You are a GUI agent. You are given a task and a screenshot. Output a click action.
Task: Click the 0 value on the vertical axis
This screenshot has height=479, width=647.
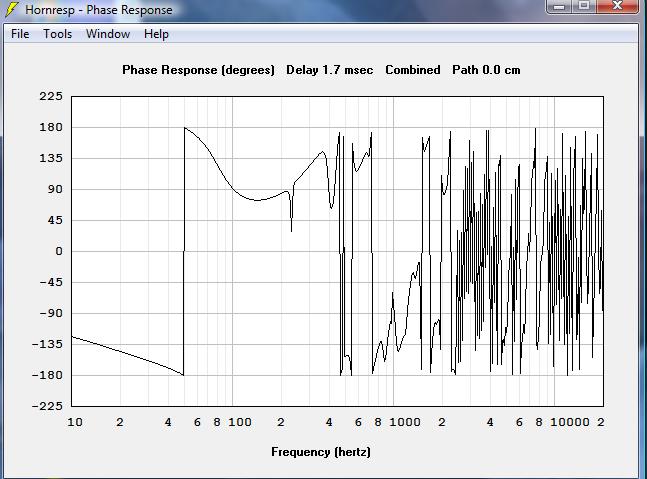point(59,251)
